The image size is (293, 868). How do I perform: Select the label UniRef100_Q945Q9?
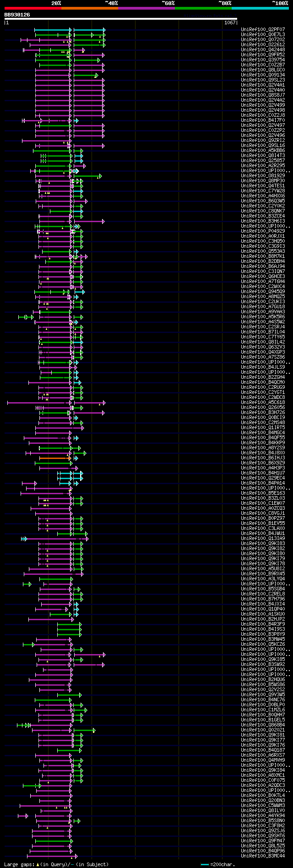[263, 292]
